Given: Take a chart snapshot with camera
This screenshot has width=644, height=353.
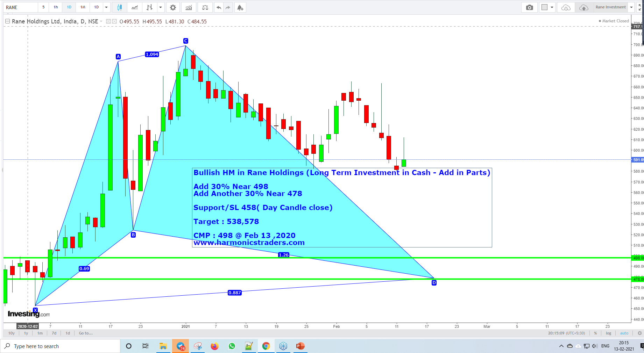Looking at the screenshot, I should [x=530, y=7].
